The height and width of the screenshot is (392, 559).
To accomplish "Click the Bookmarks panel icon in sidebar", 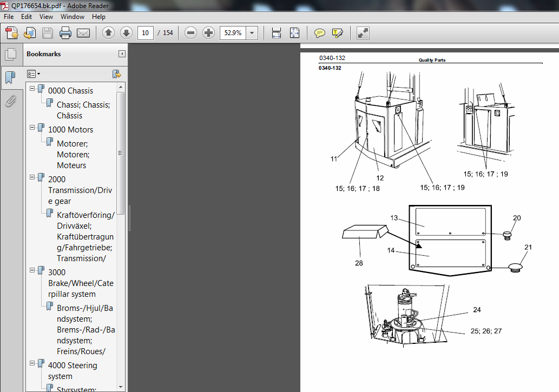I will click(x=11, y=77).
